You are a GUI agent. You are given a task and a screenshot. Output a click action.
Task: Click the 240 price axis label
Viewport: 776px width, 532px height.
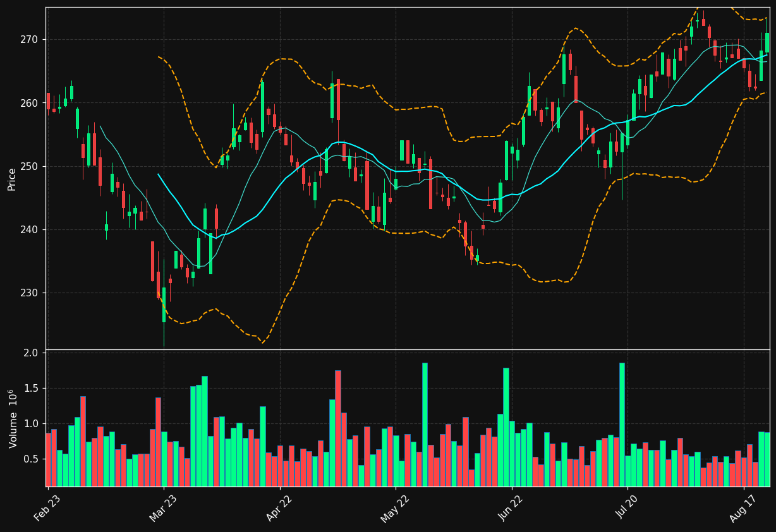pos(30,229)
